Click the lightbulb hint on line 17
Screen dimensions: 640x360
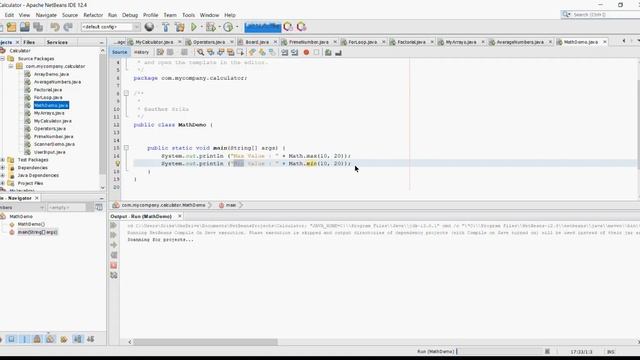coord(118,164)
